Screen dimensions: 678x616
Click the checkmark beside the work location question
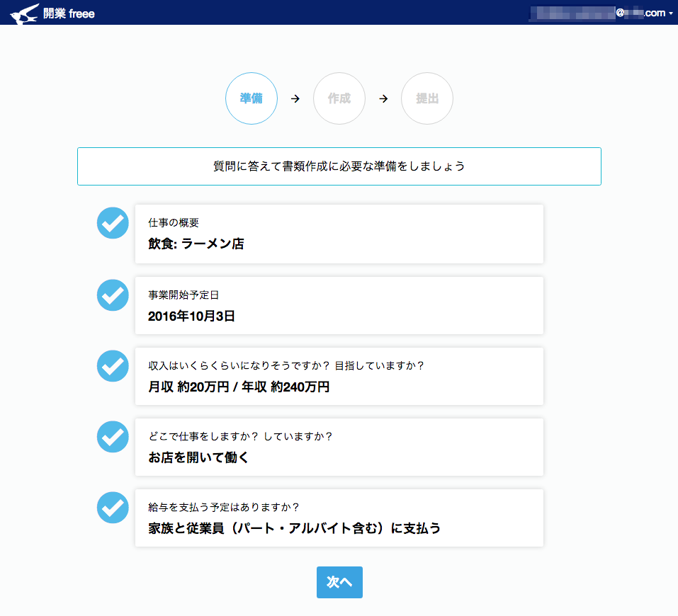112,436
